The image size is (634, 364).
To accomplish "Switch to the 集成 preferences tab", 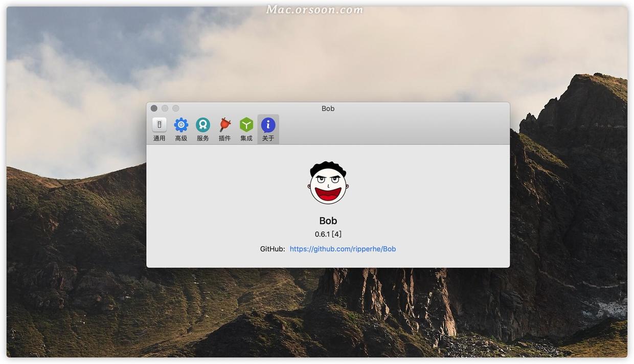I will [246, 129].
